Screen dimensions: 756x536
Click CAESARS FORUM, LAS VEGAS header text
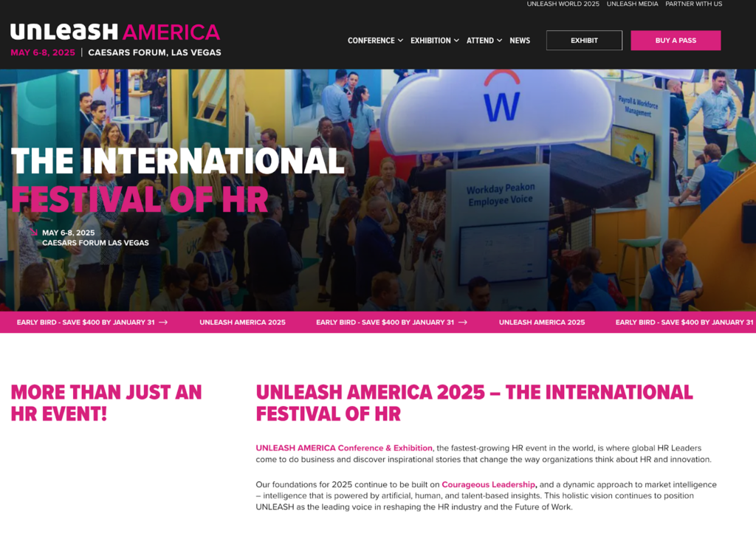154,52
